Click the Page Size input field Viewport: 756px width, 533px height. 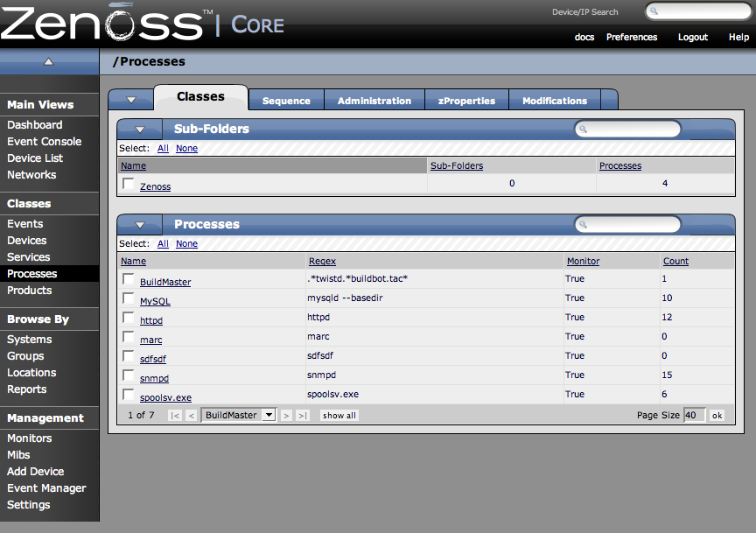pos(694,416)
